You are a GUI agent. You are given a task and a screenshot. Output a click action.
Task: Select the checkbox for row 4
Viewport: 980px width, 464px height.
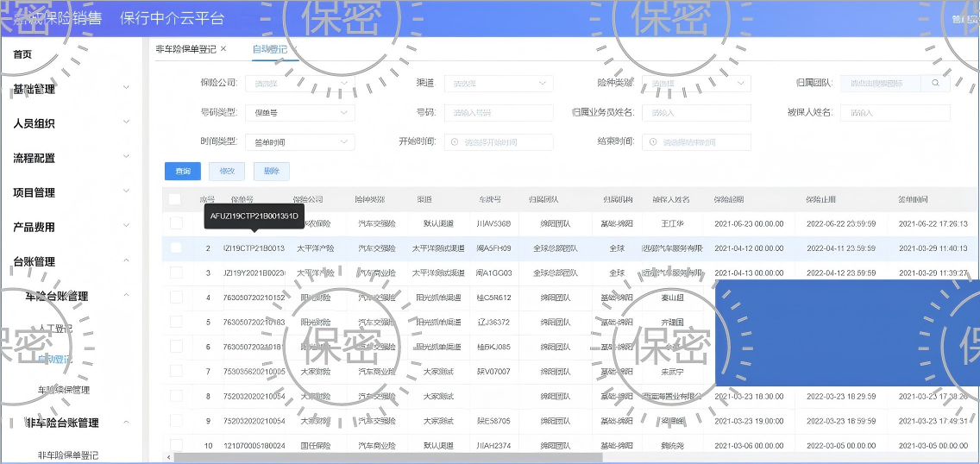pos(176,298)
